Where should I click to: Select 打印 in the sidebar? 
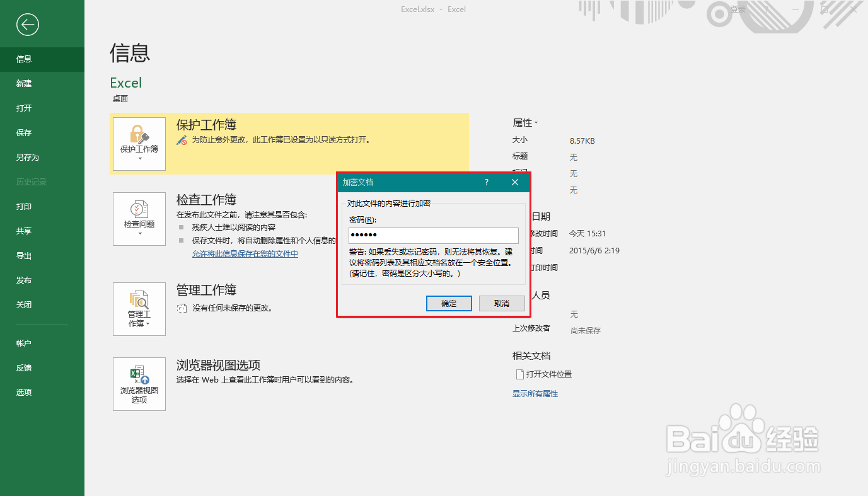pyautogui.click(x=42, y=207)
